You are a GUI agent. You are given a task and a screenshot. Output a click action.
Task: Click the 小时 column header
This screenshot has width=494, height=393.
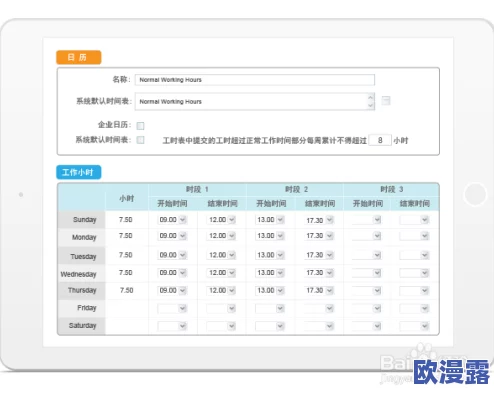click(x=127, y=199)
